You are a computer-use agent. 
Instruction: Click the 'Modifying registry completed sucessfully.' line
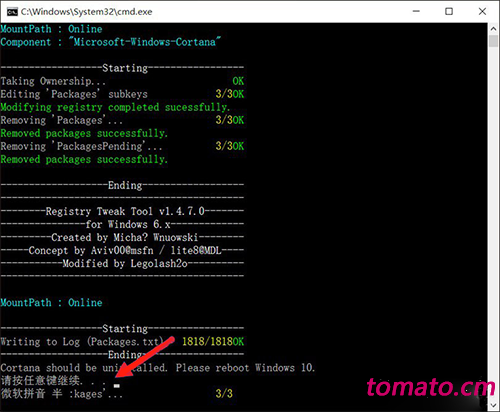point(115,107)
